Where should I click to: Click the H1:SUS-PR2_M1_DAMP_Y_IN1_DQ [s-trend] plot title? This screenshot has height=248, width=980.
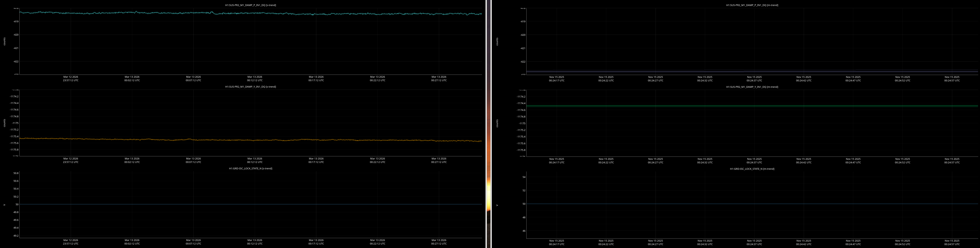tap(250, 87)
